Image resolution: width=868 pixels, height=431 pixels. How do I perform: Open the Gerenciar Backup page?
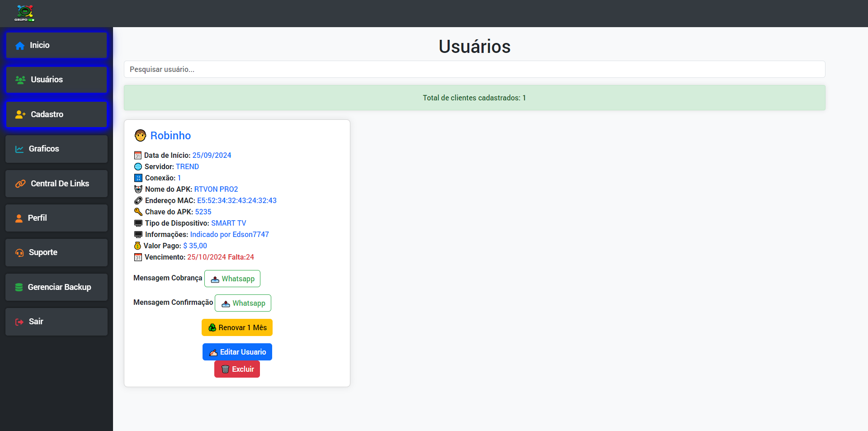[57, 287]
